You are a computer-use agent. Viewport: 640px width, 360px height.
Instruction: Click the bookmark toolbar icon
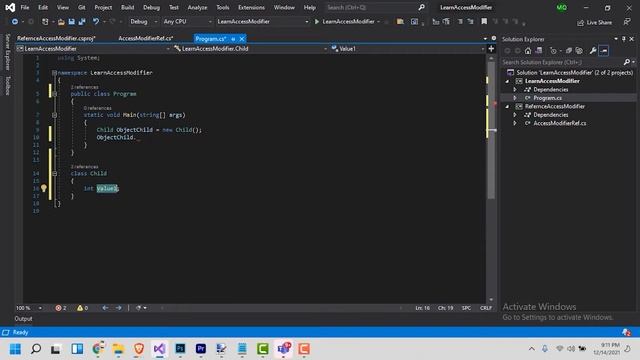click(x=484, y=21)
